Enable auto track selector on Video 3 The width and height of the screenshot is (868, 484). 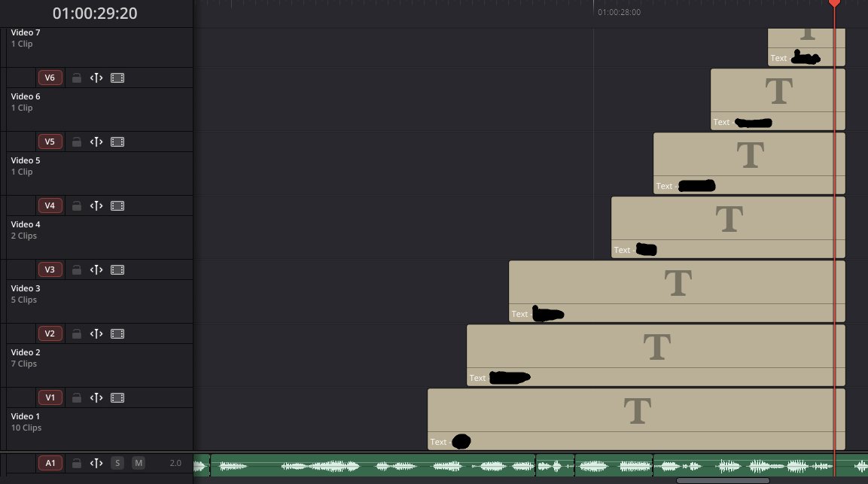point(96,269)
